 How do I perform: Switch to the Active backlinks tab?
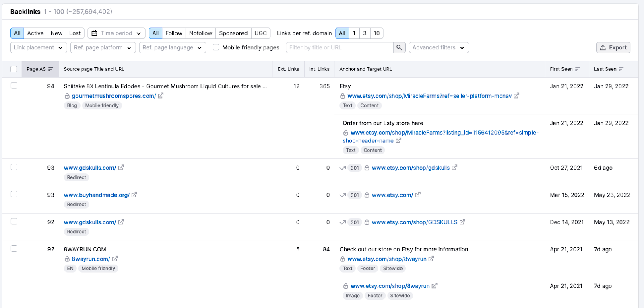point(35,33)
